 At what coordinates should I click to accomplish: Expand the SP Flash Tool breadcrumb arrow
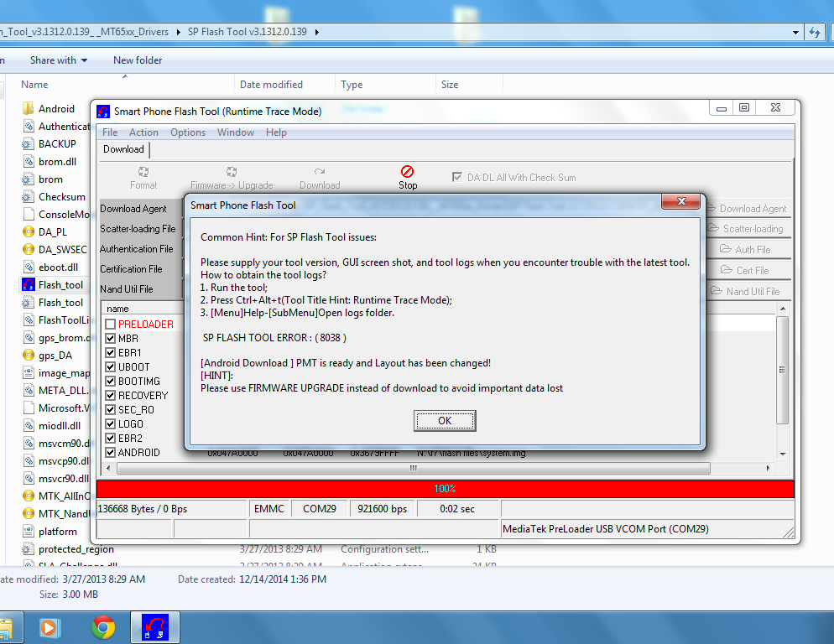pos(317,32)
